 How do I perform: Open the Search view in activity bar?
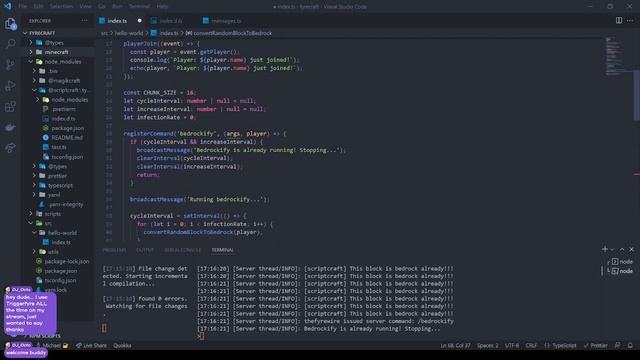[11, 44]
